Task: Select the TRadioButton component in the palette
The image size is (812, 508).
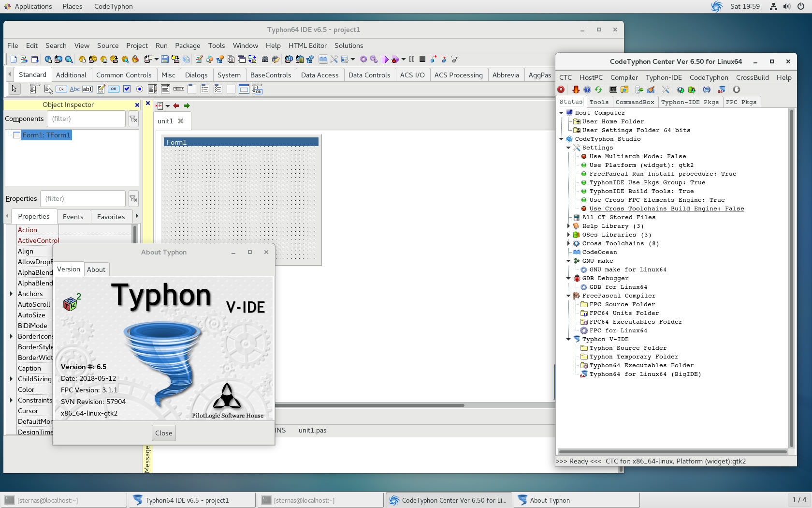Action: [140, 89]
